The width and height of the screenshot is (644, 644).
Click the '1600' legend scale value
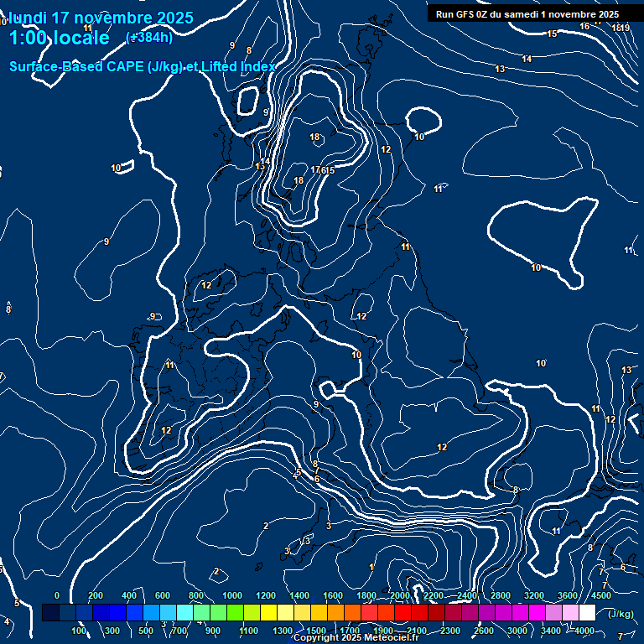click(333, 595)
